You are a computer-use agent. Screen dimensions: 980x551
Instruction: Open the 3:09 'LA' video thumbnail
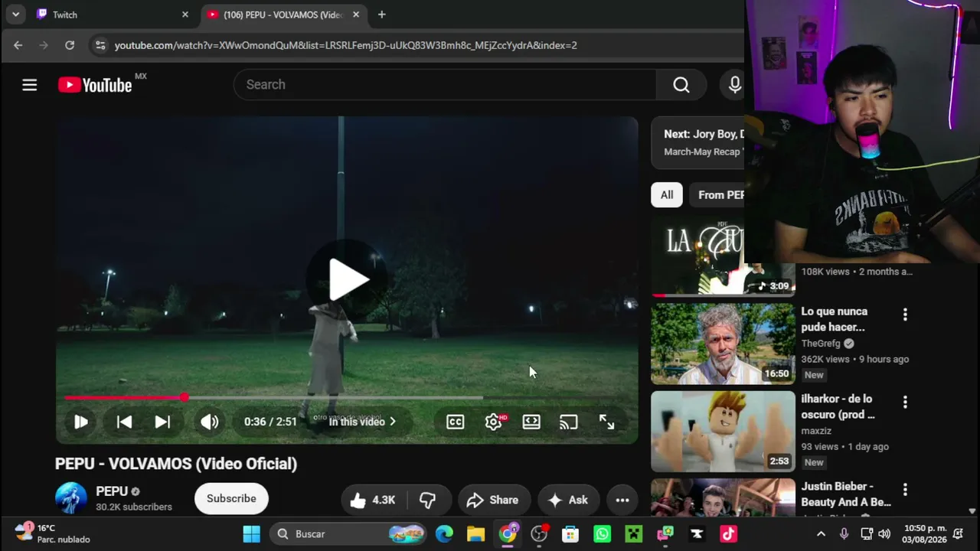[723, 257]
